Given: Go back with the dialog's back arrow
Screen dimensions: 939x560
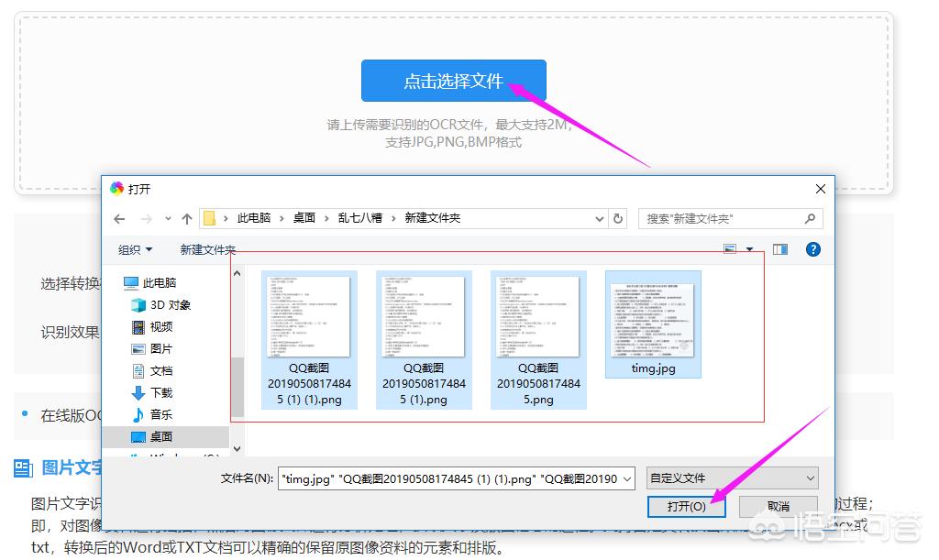Looking at the screenshot, I should click(119, 219).
